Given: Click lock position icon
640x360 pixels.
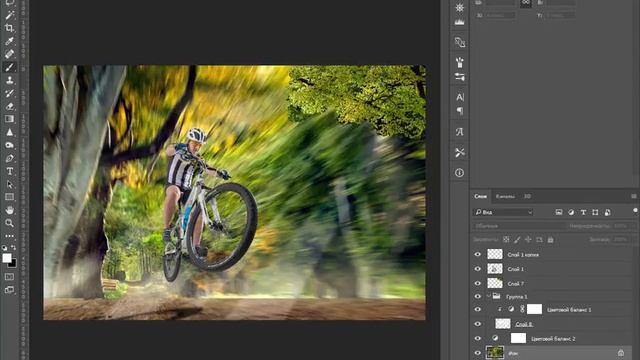Looking at the screenshot, I should [x=528, y=240].
